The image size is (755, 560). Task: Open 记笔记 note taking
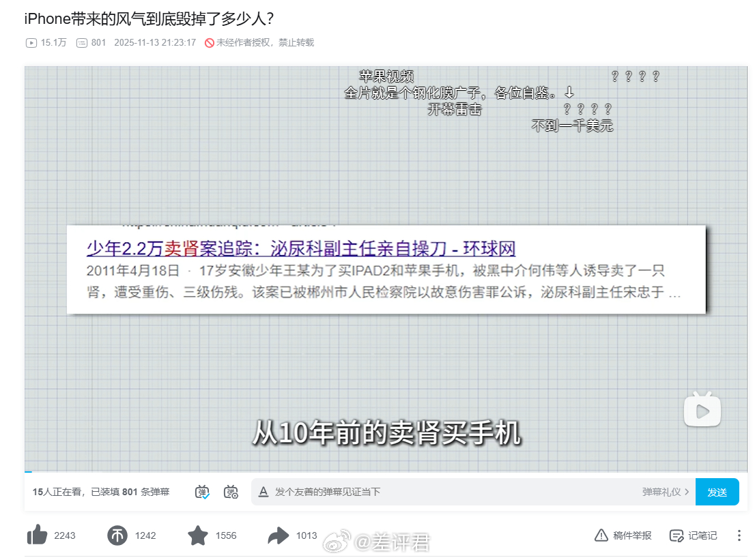pyautogui.click(x=694, y=535)
